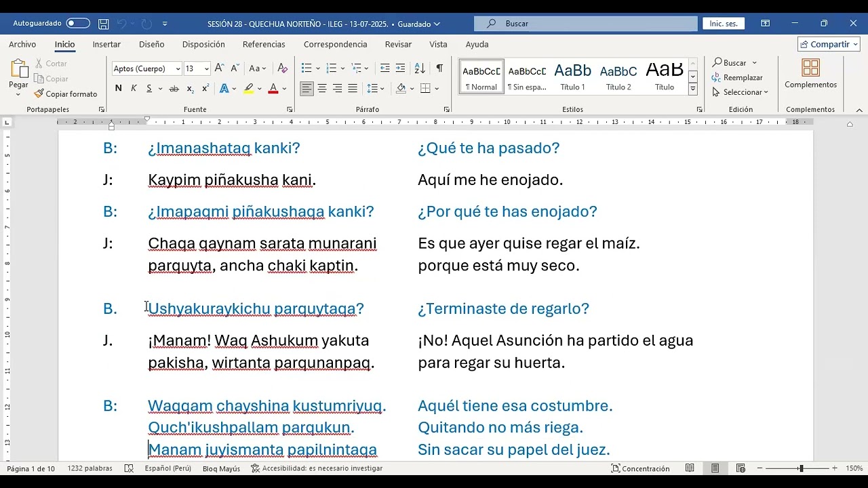
Task: Toggle strikethrough ab formatting
Action: (174, 88)
